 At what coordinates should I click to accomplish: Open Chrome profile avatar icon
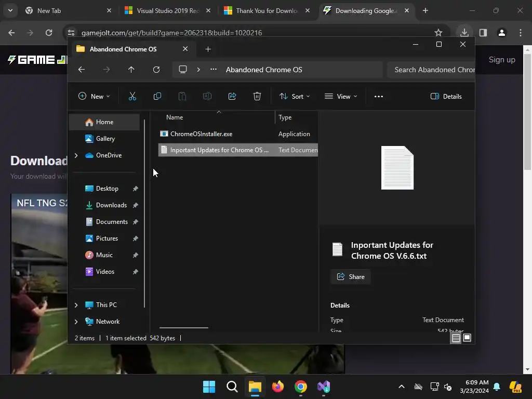[x=502, y=33]
